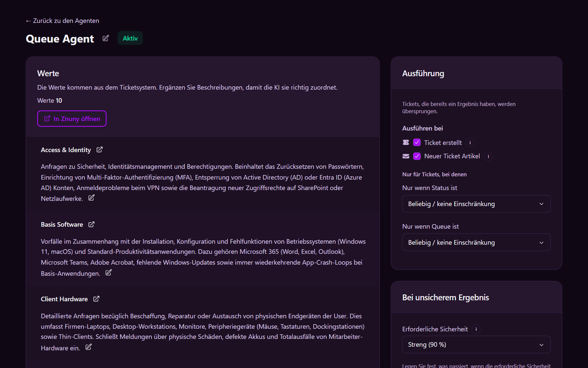Click the Ausführung panel heading
Viewport: 588px width, 368px height.
[423, 73]
